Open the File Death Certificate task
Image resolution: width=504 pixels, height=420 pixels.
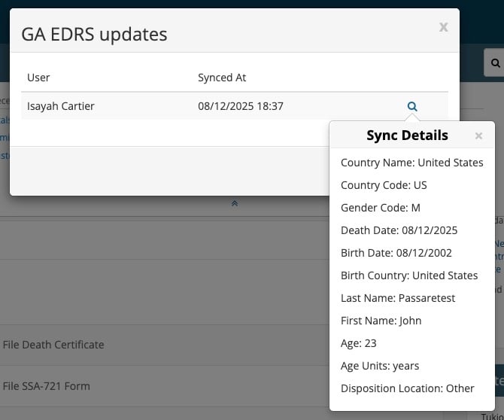(x=53, y=345)
